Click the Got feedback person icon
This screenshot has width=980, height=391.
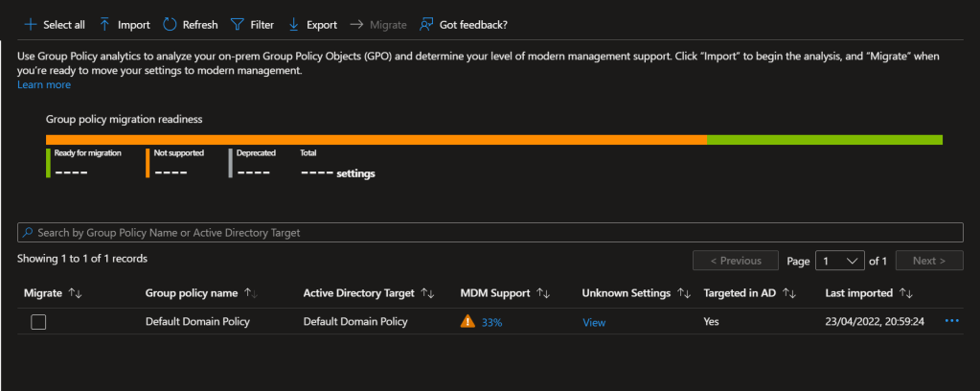point(426,24)
